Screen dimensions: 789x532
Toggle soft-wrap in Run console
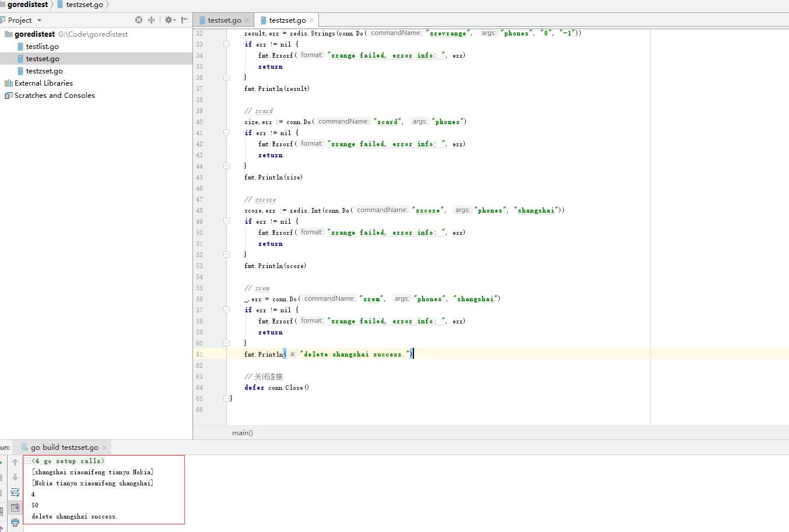tap(15, 492)
